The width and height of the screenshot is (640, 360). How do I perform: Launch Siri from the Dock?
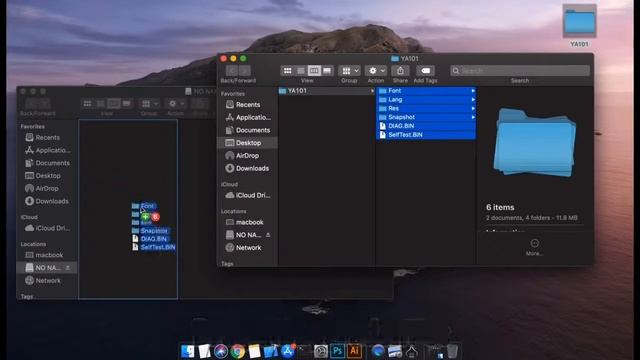221,351
